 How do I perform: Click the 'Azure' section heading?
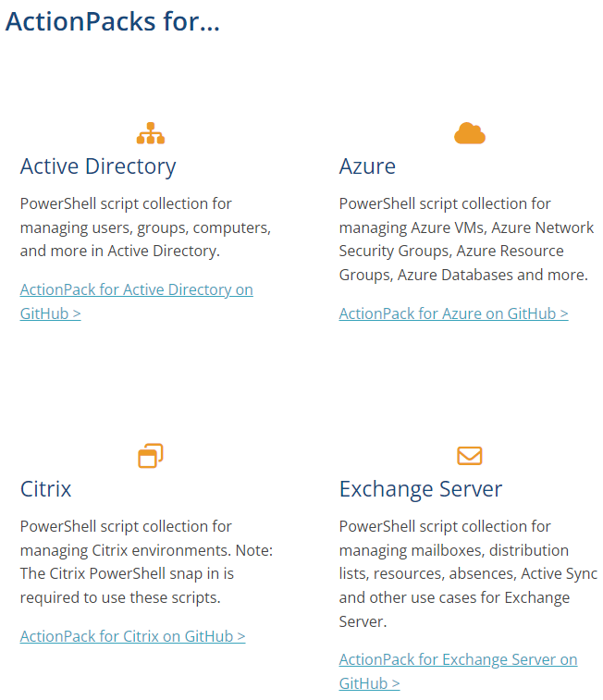point(367,166)
